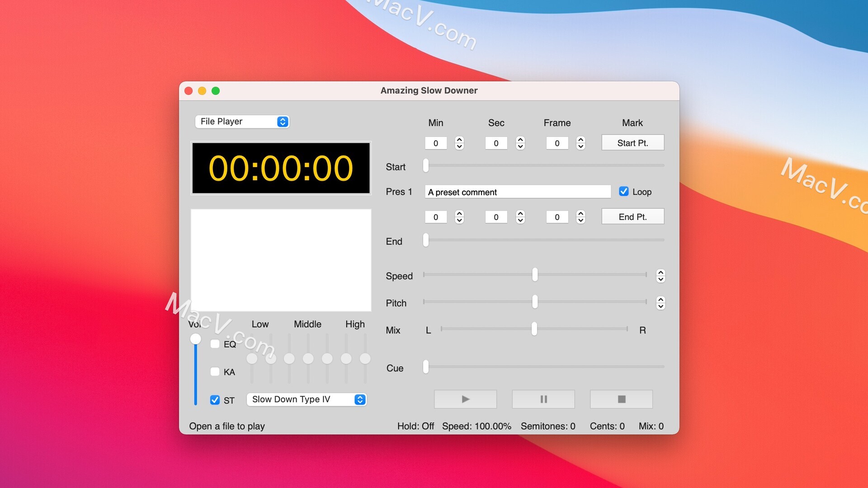Image resolution: width=868 pixels, height=488 pixels.
Task: Click the end Sec value field
Action: (x=496, y=217)
